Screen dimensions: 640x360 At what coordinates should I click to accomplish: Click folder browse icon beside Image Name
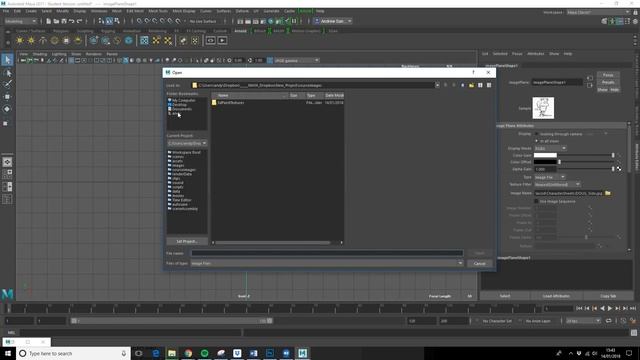(608, 193)
